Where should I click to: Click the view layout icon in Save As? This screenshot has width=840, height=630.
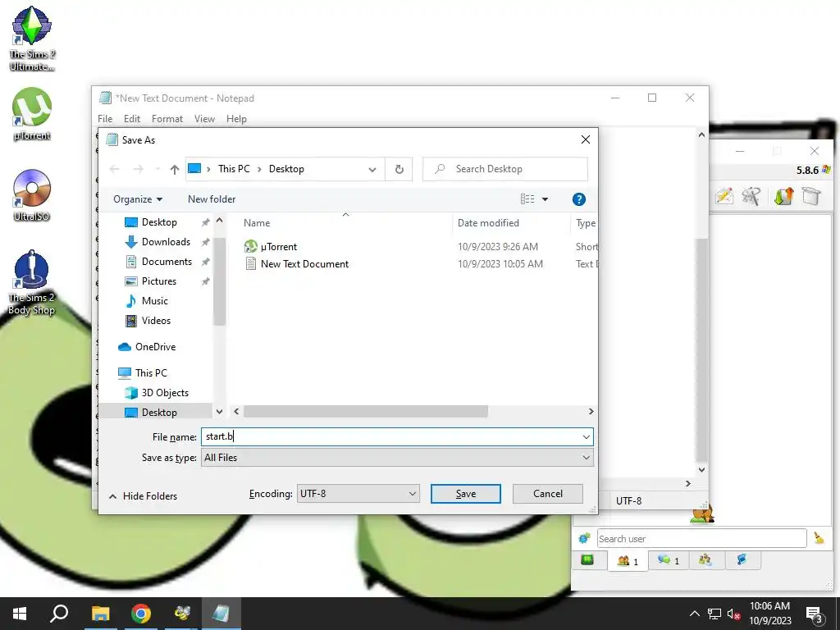[527, 199]
